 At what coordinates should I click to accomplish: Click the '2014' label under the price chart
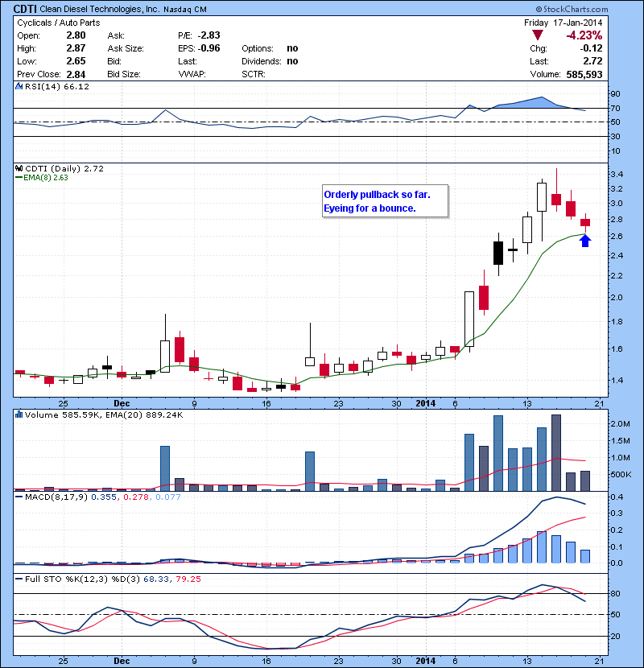click(x=425, y=403)
